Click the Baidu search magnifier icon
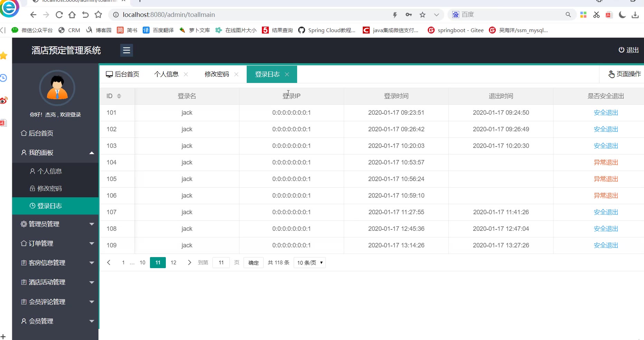Viewport: 644px width, 340px height. coord(568,15)
